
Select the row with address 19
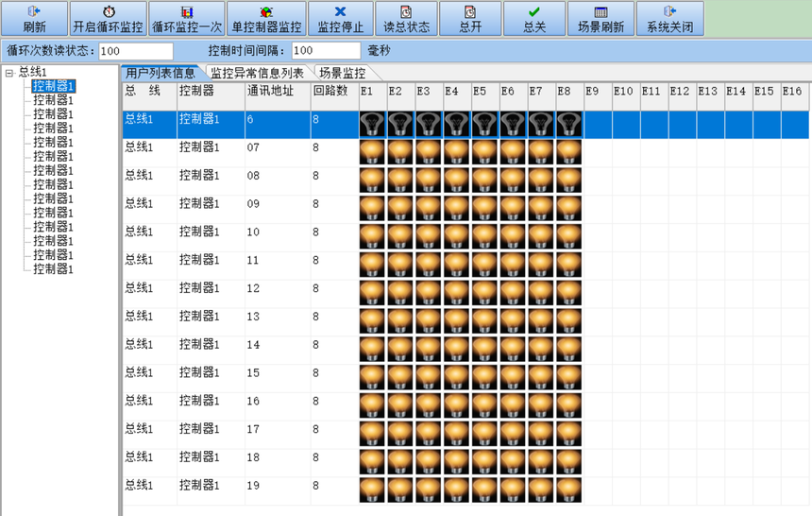465,490
